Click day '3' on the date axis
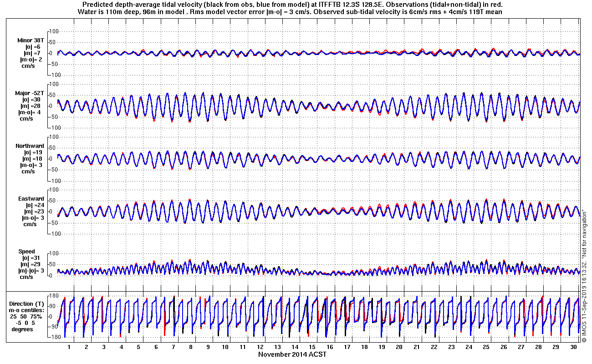The image size is (592, 364). click(x=104, y=347)
